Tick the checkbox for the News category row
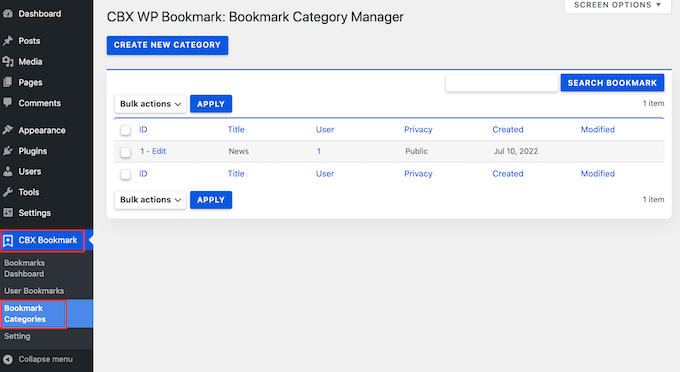 125,152
